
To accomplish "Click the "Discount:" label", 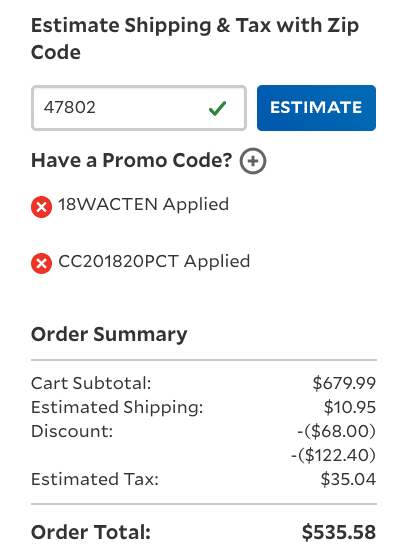I will point(72,431).
